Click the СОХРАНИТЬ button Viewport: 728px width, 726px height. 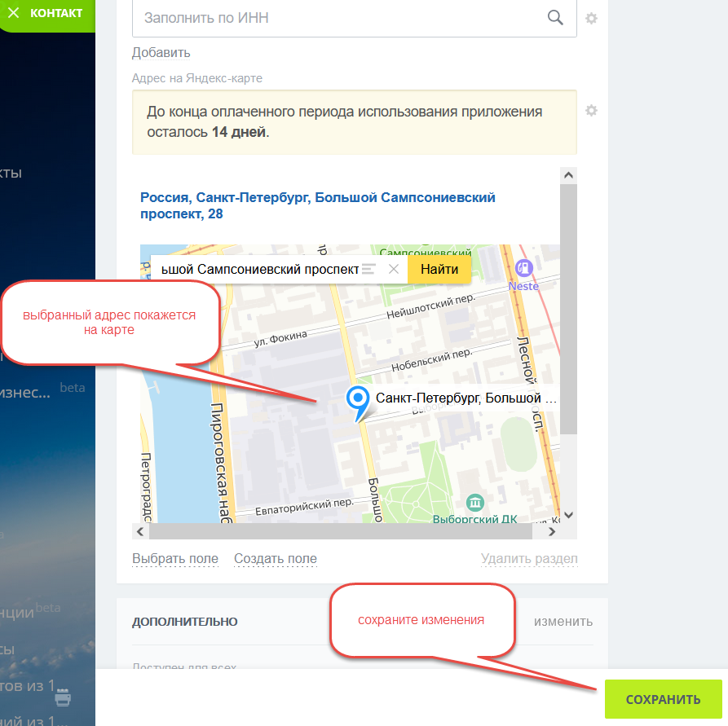tap(663, 699)
